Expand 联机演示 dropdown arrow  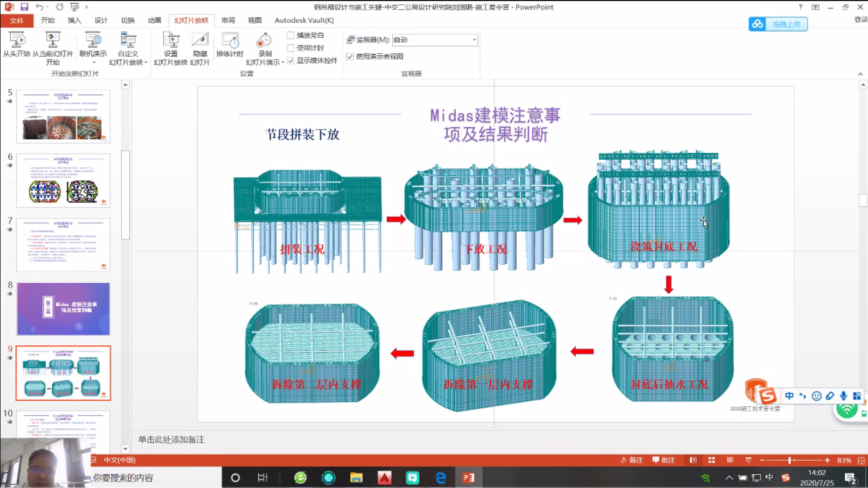[x=94, y=63]
